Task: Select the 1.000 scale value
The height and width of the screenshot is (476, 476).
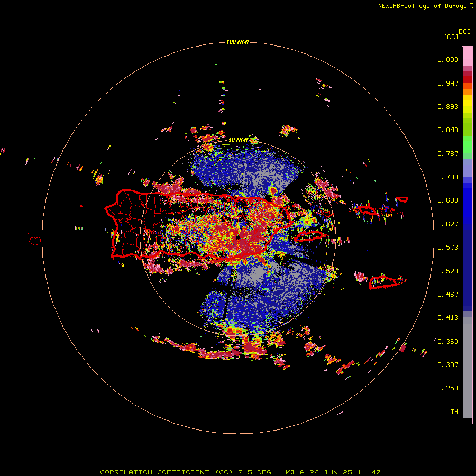Action: [448, 59]
